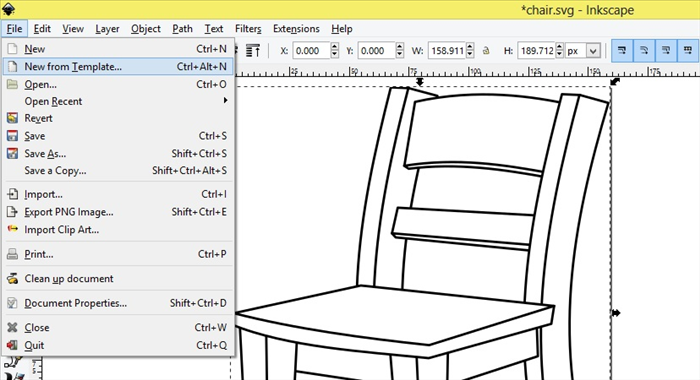Toggle scale rounded corners affect button
Image resolution: width=700 pixels, height=380 pixels.
pos(644,50)
